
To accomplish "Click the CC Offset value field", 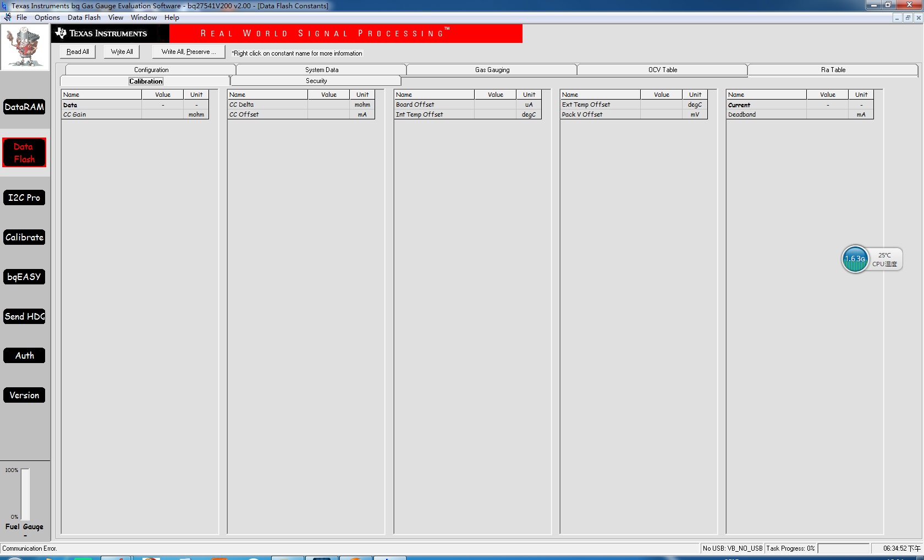I will (329, 114).
